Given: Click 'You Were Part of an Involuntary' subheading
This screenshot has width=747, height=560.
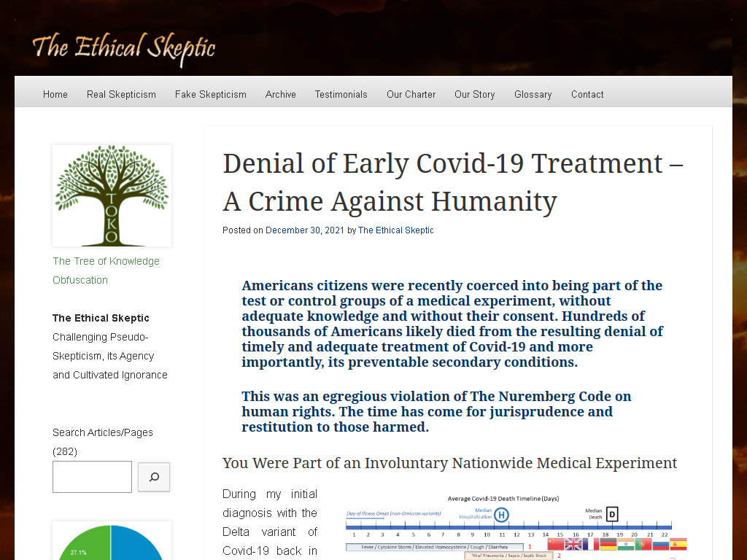Looking at the screenshot, I should pyautogui.click(x=449, y=463).
